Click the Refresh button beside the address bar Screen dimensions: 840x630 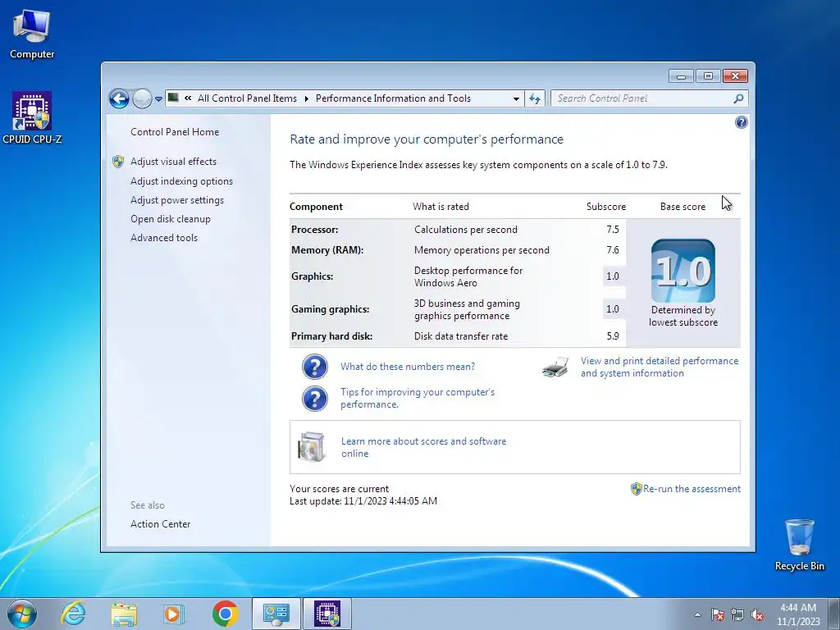535,98
